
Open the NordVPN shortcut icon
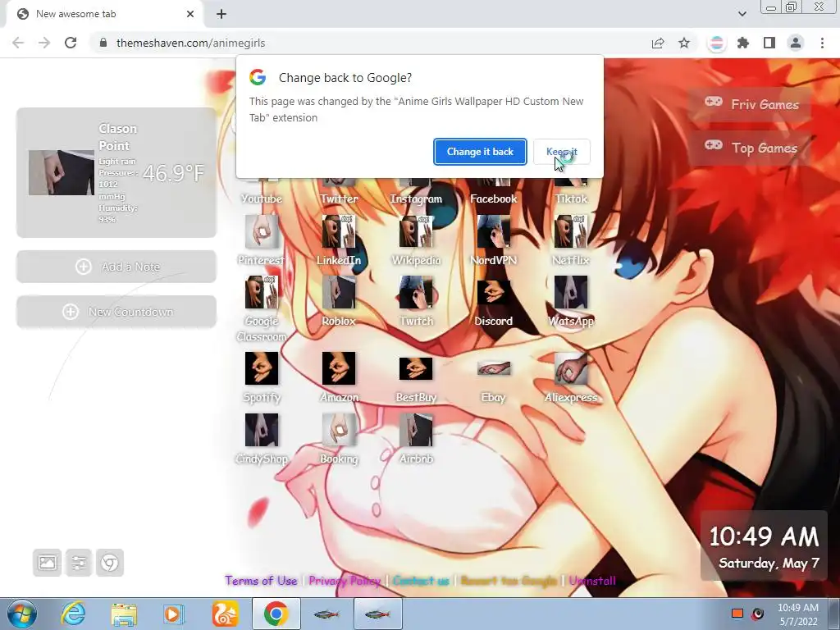(493, 231)
